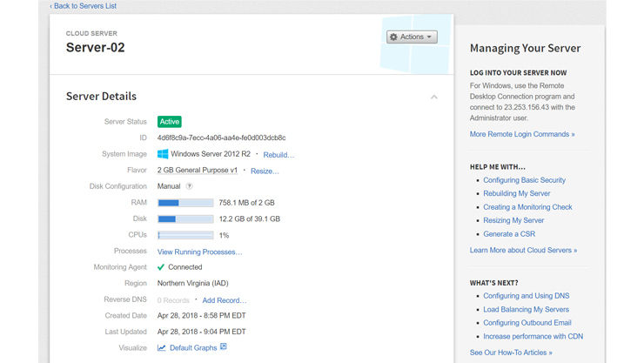The width and height of the screenshot is (644, 363).
Task: Click the external link icon after Default Graphs
Action: (224, 346)
